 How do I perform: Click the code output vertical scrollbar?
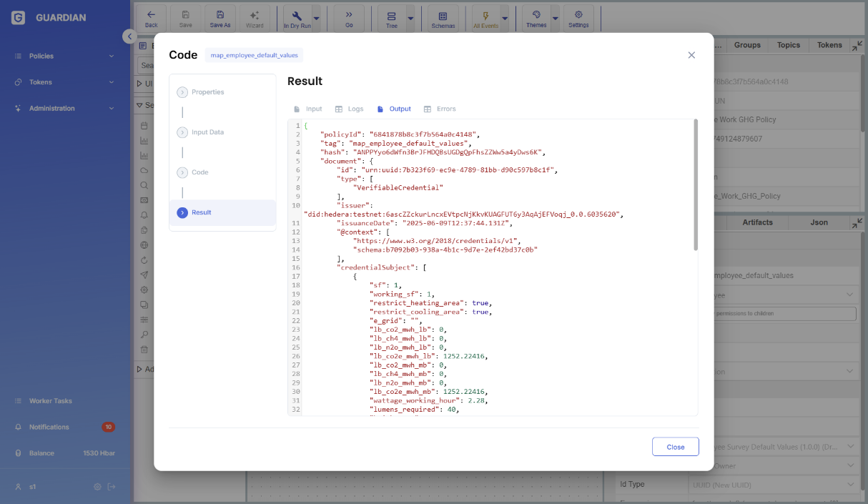tap(695, 186)
